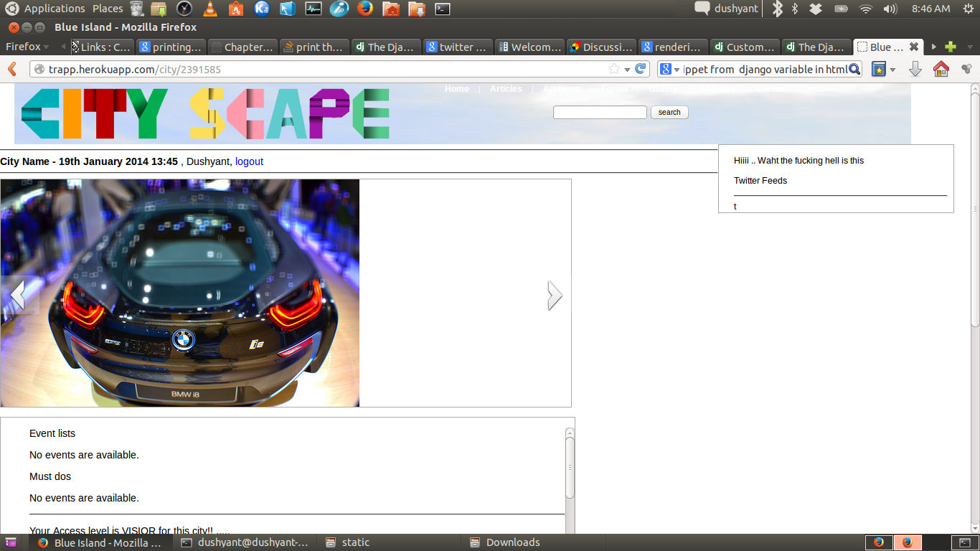Open the Archives navigation link
Image resolution: width=980 pixels, height=551 pixels.
(x=561, y=89)
